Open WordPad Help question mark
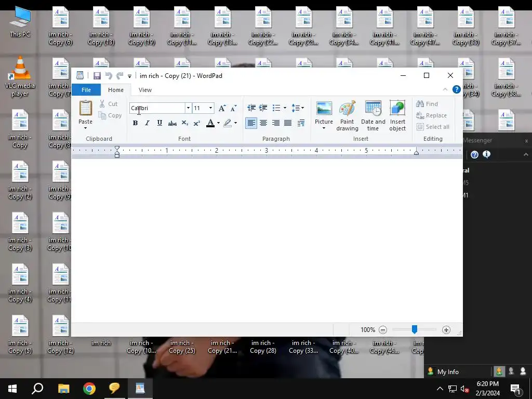The image size is (532, 399). click(457, 89)
